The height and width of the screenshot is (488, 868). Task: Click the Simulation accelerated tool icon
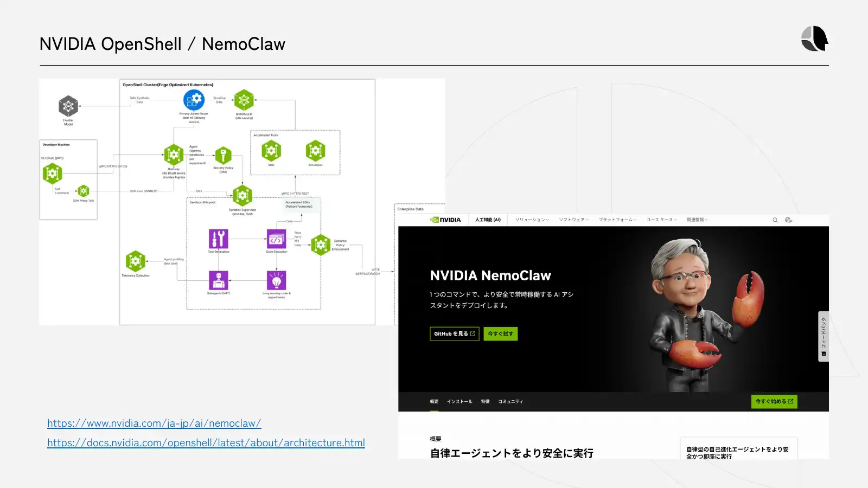coord(315,151)
